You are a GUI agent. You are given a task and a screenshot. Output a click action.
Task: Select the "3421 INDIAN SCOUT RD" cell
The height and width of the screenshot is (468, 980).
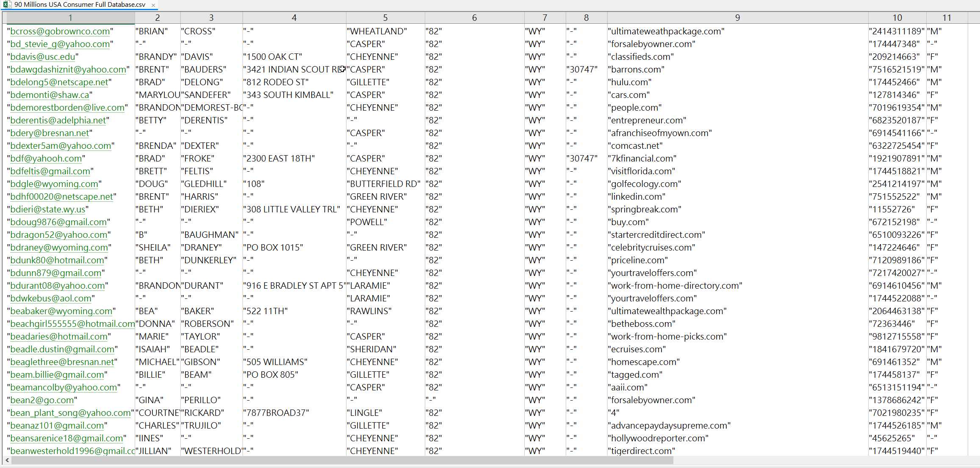[x=294, y=70]
